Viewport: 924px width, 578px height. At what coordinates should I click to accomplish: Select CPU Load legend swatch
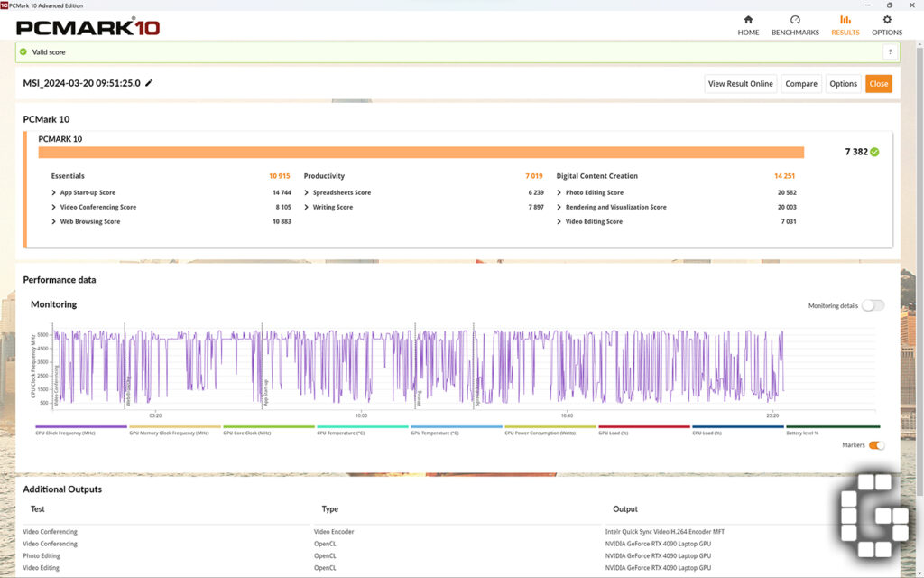(738, 426)
